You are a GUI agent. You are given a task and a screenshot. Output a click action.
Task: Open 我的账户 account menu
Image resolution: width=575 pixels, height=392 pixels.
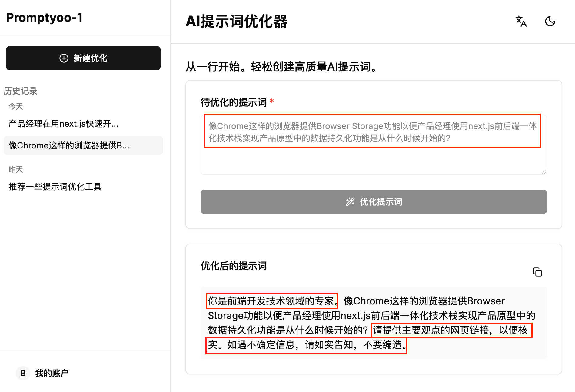(x=42, y=373)
